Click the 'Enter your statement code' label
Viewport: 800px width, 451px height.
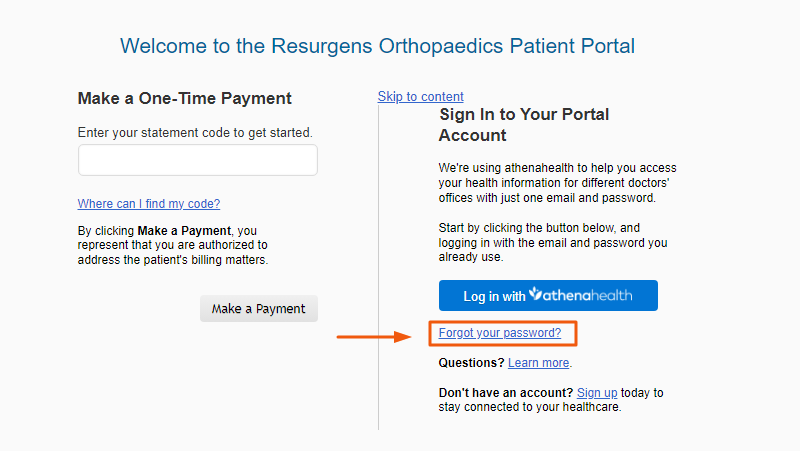[x=195, y=133]
